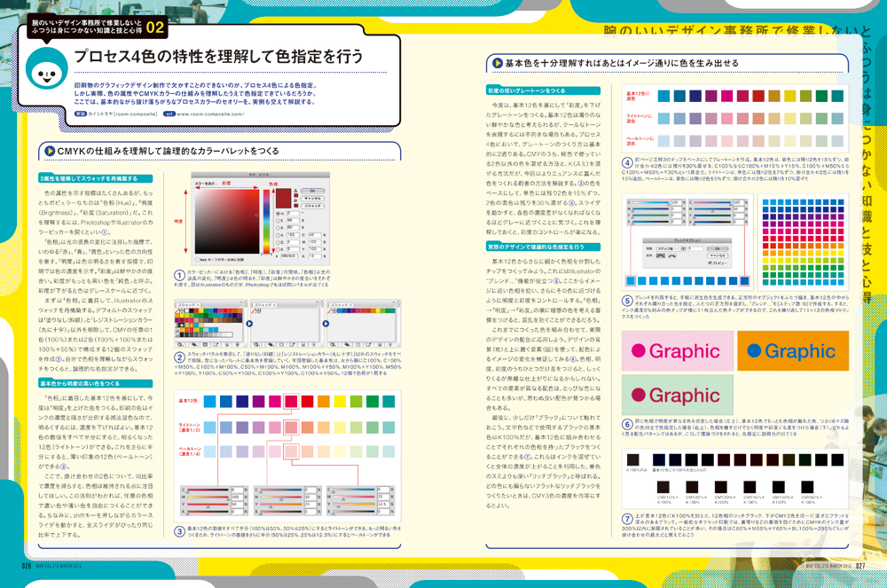Click the Y value field showing 12.5 under figure 3
Image resolution: width=887 pixels, height=588 pixels.
(x=383, y=505)
